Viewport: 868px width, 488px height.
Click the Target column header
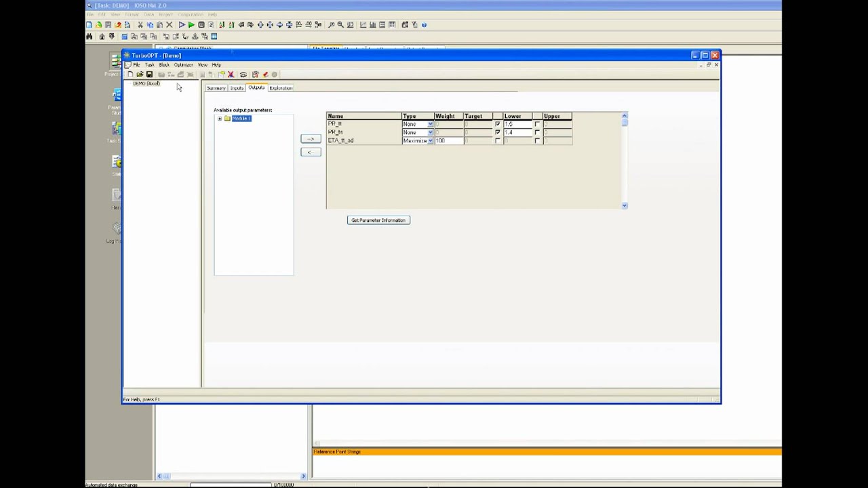click(477, 116)
